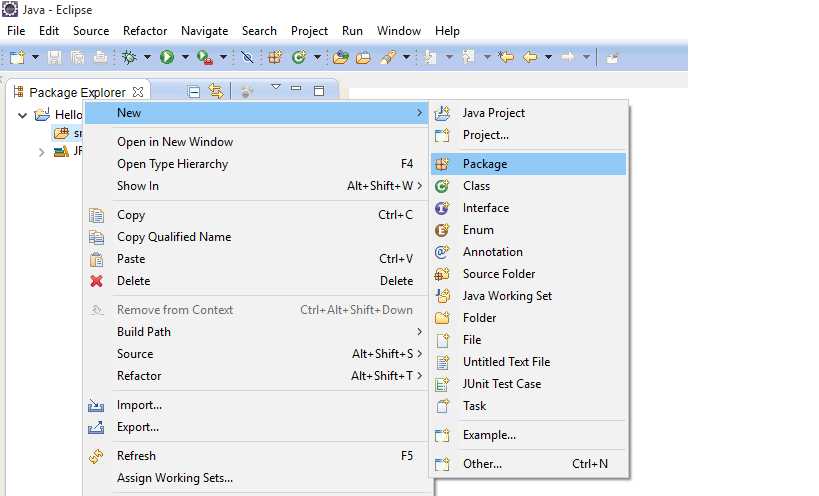Screen dimensions: 819x496
Task: Click the New Java Package toolbar icon
Action: pos(275,57)
